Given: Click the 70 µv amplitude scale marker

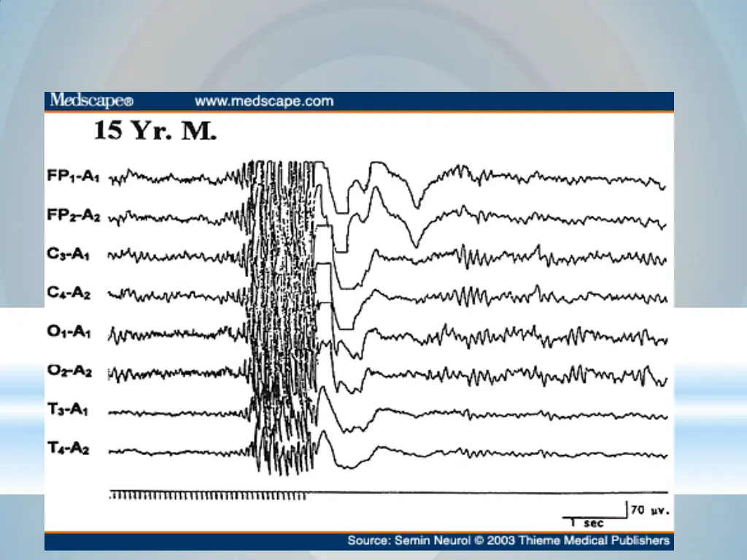Looking at the screenshot, I should 650,510.
